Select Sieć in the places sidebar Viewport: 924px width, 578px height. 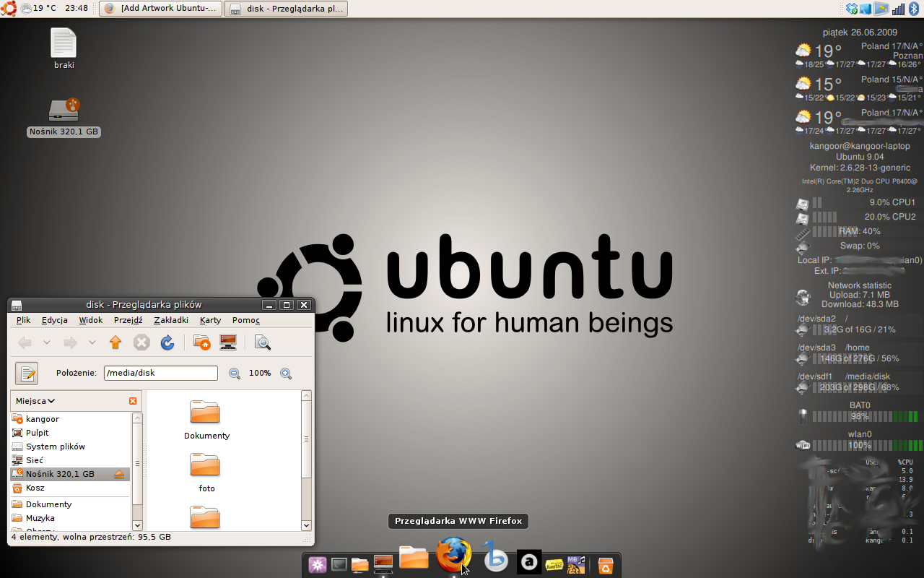pos(71,460)
